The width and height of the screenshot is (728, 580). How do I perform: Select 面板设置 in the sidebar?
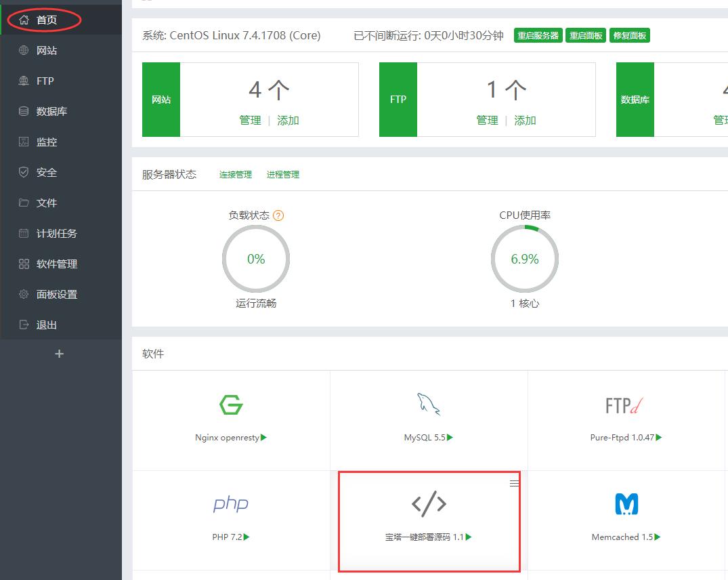click(x=61, y=294)
